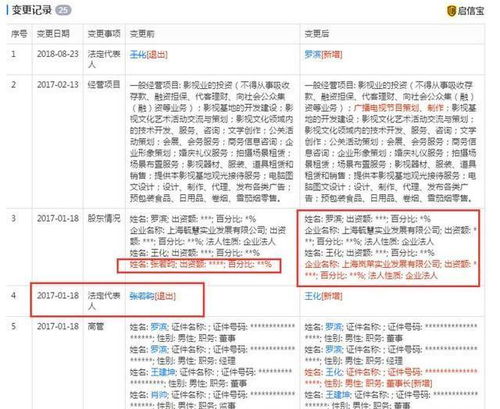
Task: Click the 序号 column header
Action: pyautogui.click(x=19, y=34)
